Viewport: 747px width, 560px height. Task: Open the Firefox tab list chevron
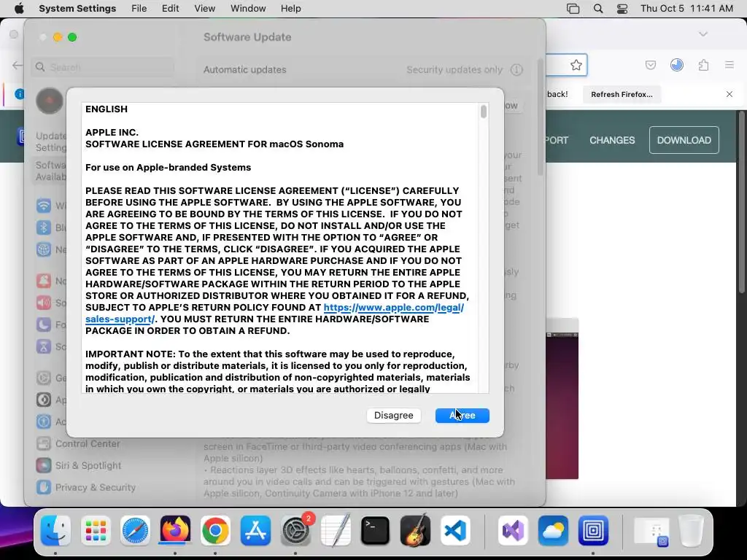coord(703,34)
